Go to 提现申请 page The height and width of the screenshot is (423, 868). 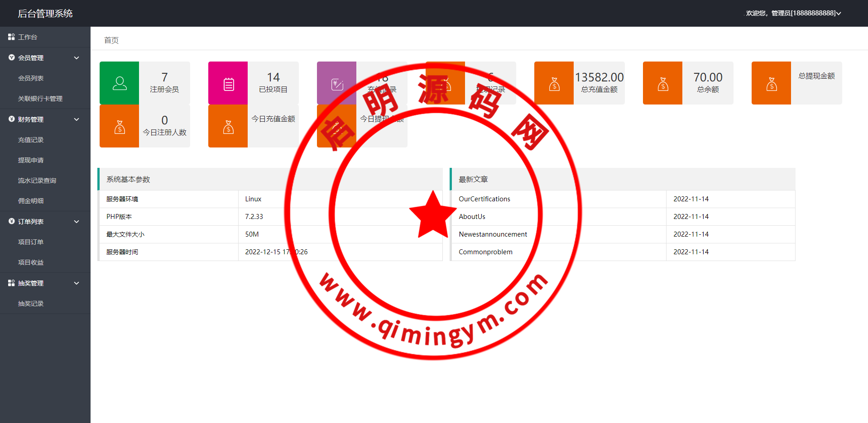pyautogui.click(x=31, y=160)
